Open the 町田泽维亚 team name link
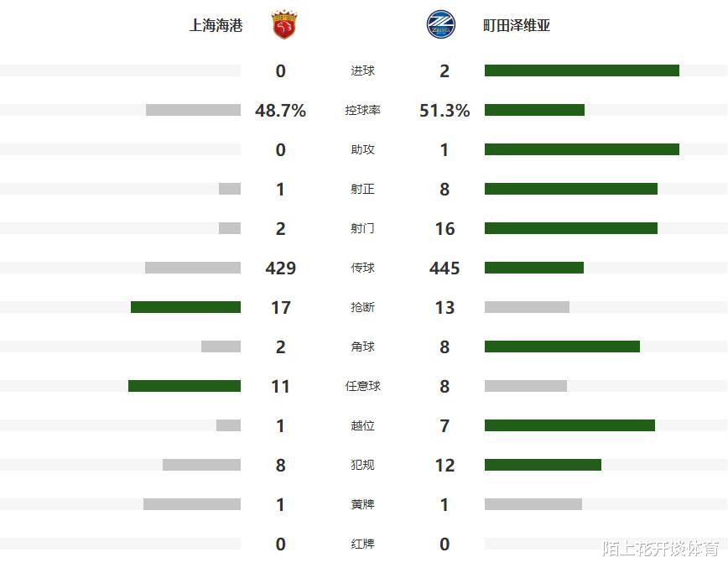This screenshot has height=568, width=728. 517,25
